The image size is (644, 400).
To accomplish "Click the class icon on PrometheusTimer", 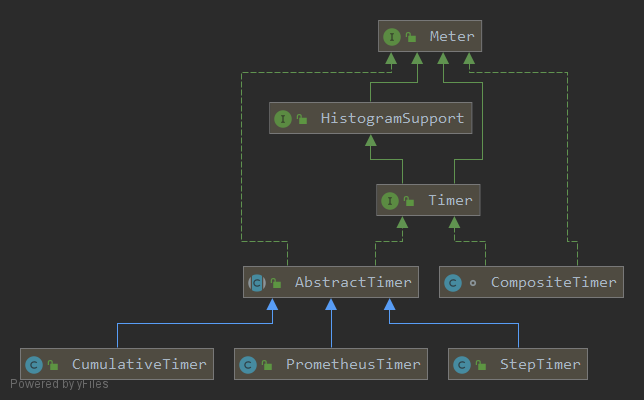I will point(247,365).
